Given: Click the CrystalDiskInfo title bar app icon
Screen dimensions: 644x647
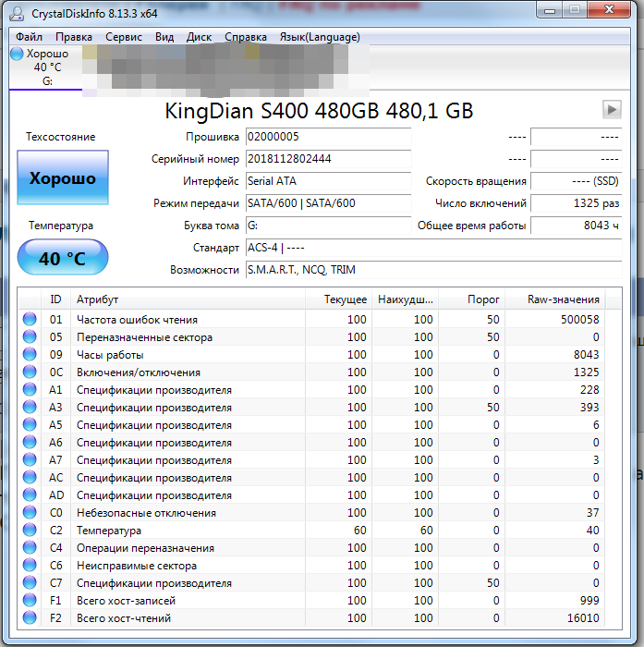Looking at the screenshot, I should click(18, 14).
